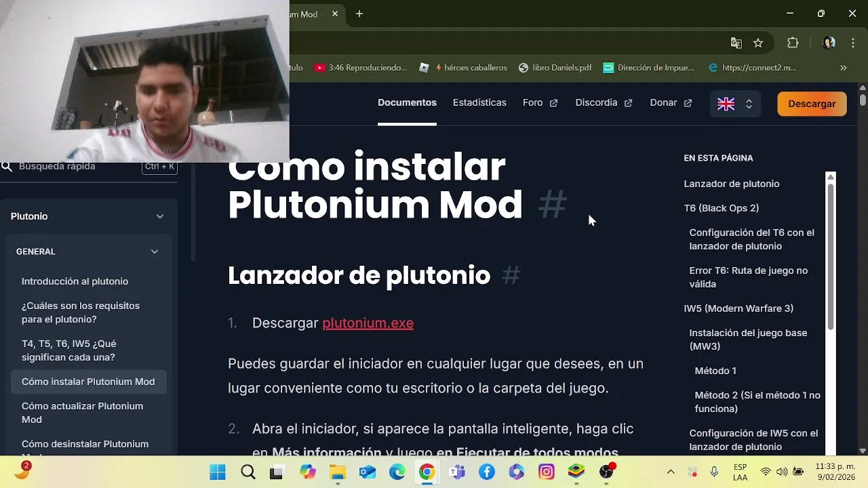
Task: Switch to Google Chrome on the taskbar
Action: point(427,472)
